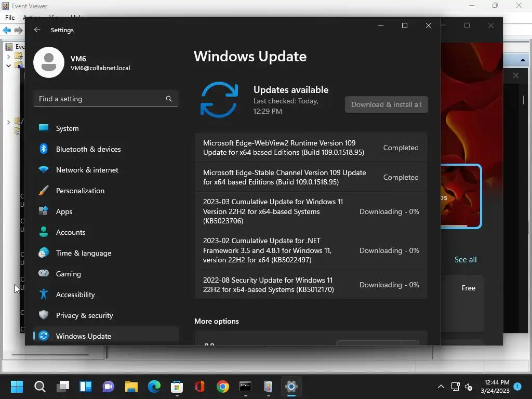The height and width of the screenshot is (399, 532).
Task: Launch Office from taskbar
Action: pyautogui.click(x=200, y=387)
